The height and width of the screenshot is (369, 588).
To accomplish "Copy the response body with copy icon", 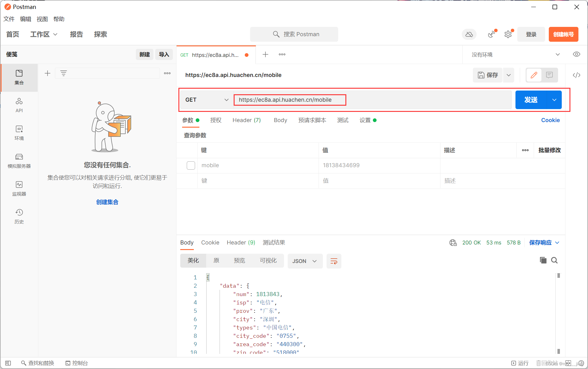I will pos(543,260).
